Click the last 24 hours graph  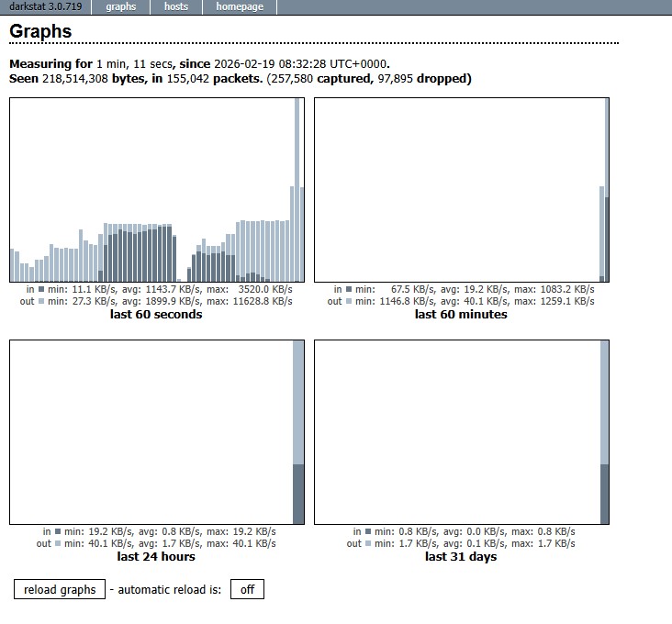coord(156,431)
